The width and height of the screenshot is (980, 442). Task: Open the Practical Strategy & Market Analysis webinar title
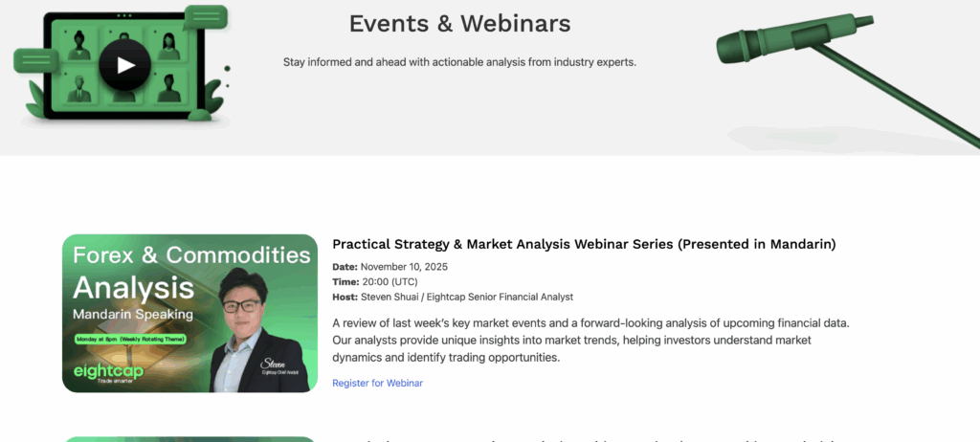[584, 244]
